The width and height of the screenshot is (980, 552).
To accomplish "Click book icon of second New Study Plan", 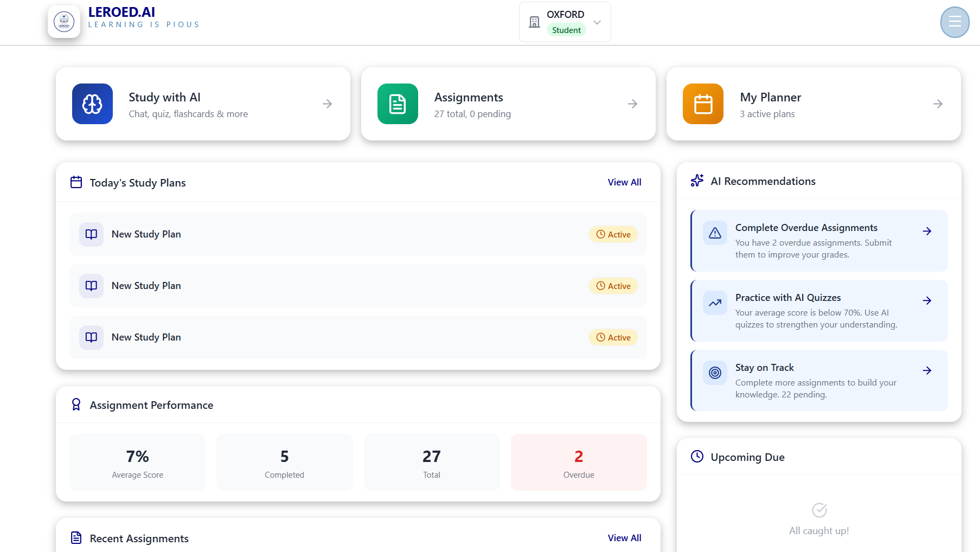I will pos(91,286).
